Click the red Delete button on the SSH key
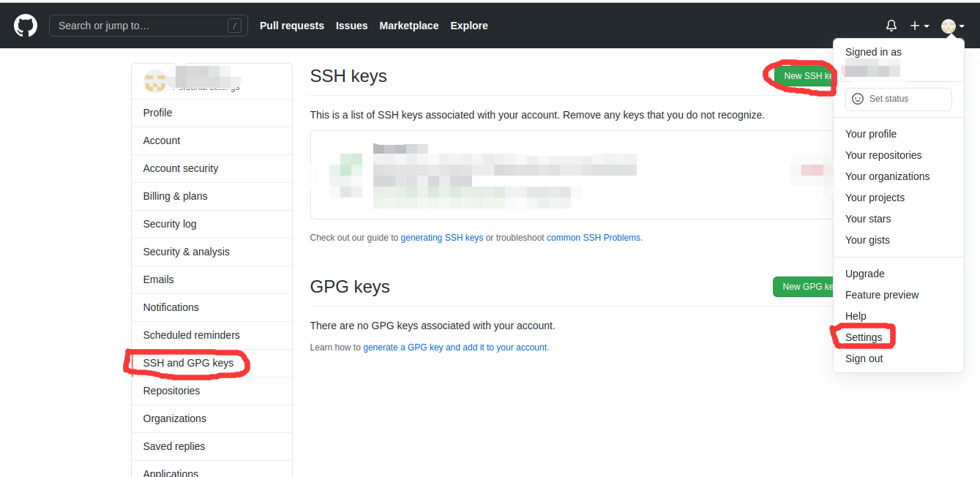The image size is (980, 477). [x=812, y=169]
